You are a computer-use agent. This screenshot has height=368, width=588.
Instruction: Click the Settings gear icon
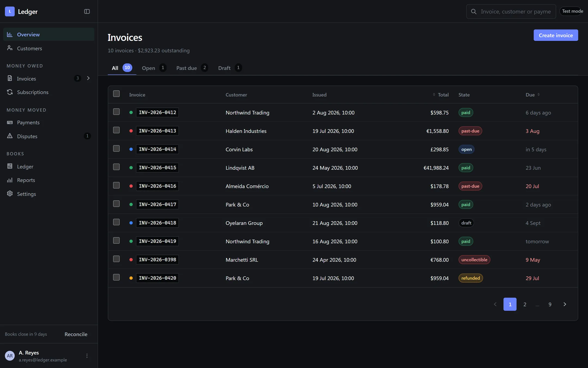coord(10,194)
